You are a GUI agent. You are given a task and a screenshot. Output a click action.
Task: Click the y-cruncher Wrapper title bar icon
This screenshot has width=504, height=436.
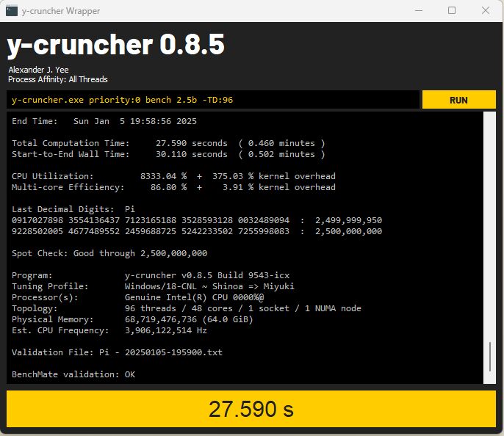coord(12,10)
